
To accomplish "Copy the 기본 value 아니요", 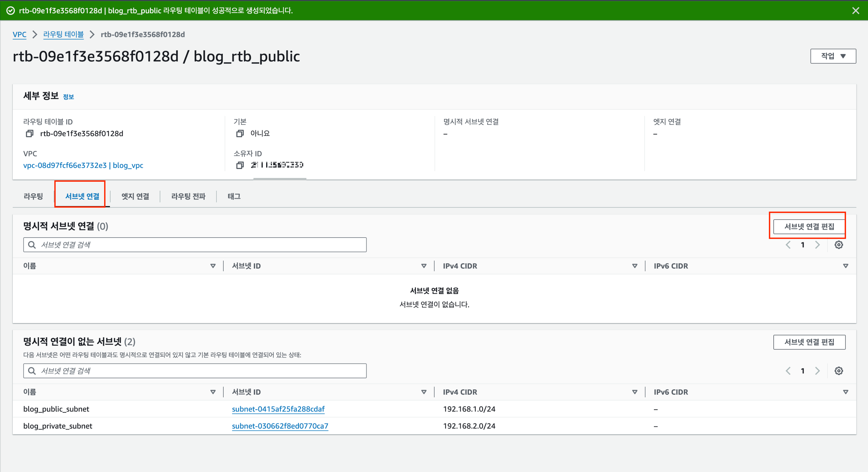I will click(x=240, y=133).
